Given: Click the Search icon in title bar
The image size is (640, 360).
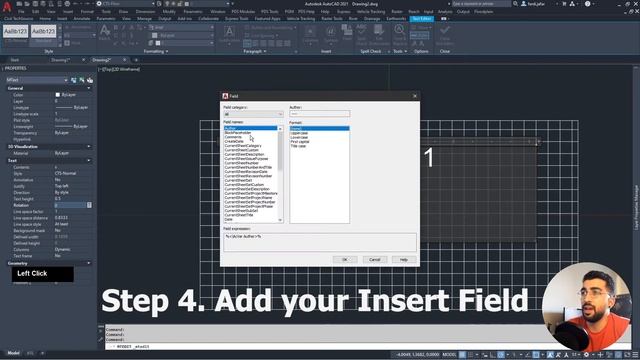Looking at the screenshot, I should click(x=515, y=4).
